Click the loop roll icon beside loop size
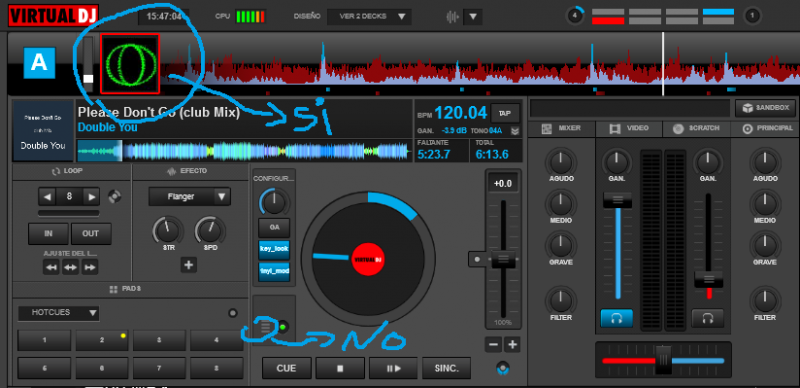This screenshot has height=388, width=800. (x=115, y=196)
